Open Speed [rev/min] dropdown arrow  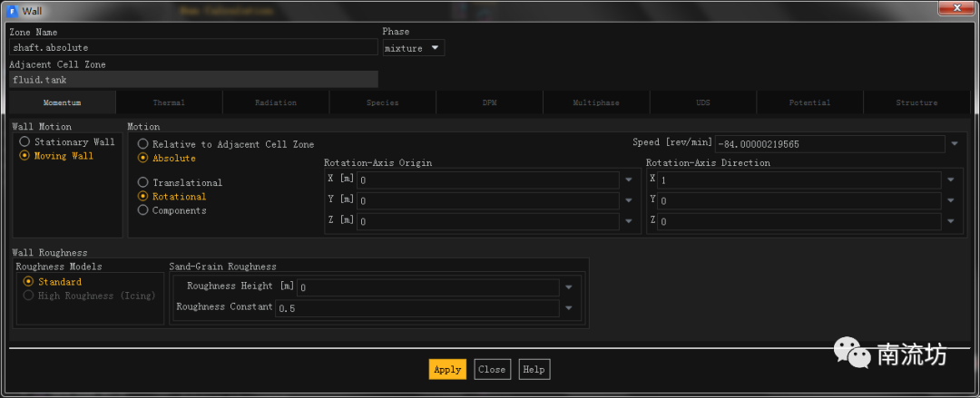click(x=955, y=144)
